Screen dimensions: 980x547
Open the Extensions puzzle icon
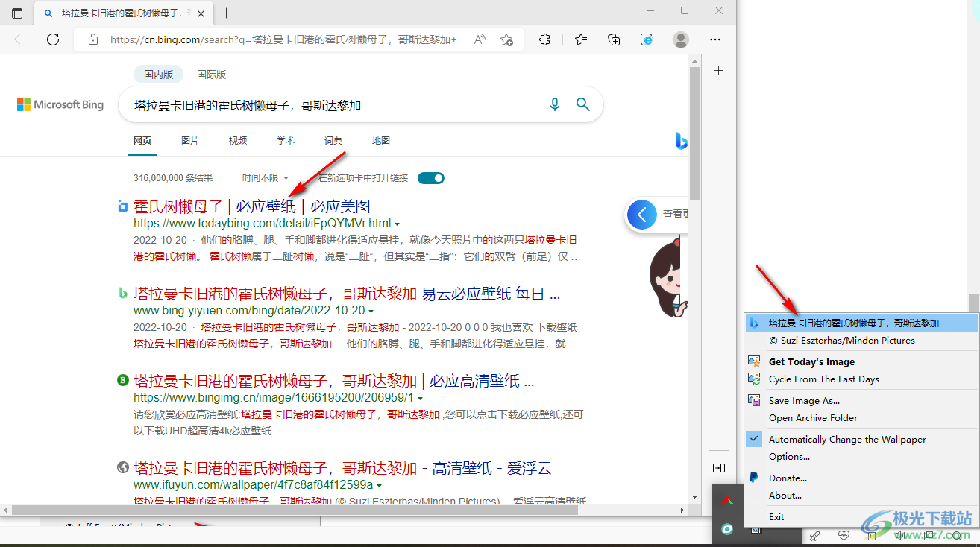click(544, 39)
